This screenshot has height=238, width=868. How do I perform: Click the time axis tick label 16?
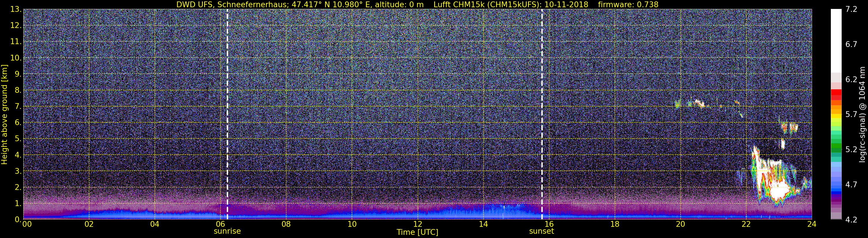[549, 224]
